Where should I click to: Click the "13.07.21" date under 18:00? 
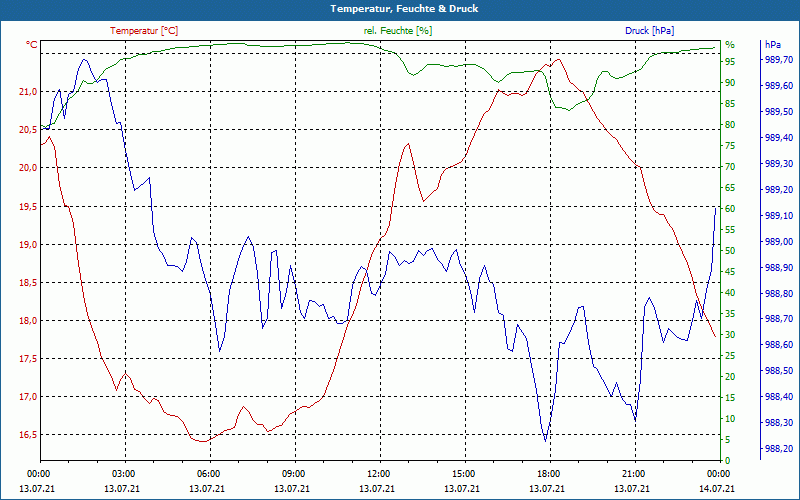(x=547, y=489)
